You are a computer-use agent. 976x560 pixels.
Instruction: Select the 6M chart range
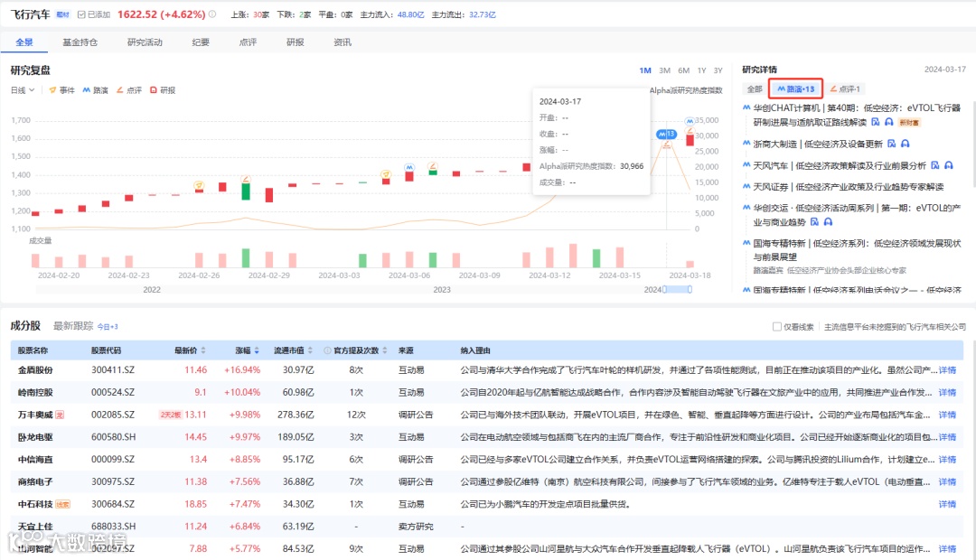point(683,70)
